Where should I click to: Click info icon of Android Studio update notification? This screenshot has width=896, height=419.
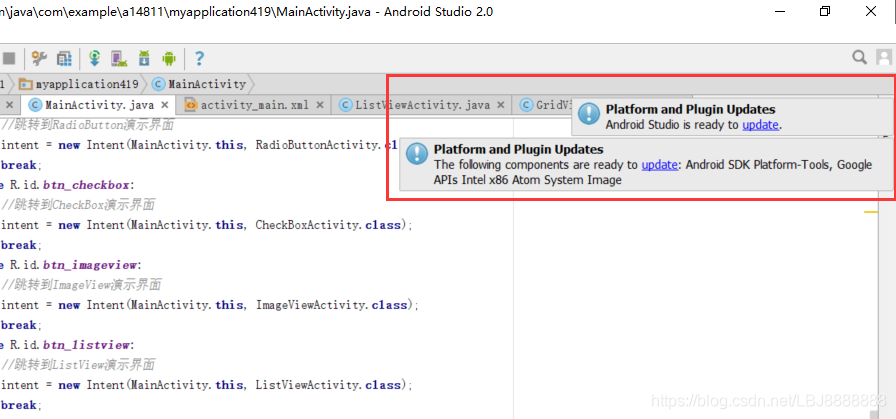[589, 114]
